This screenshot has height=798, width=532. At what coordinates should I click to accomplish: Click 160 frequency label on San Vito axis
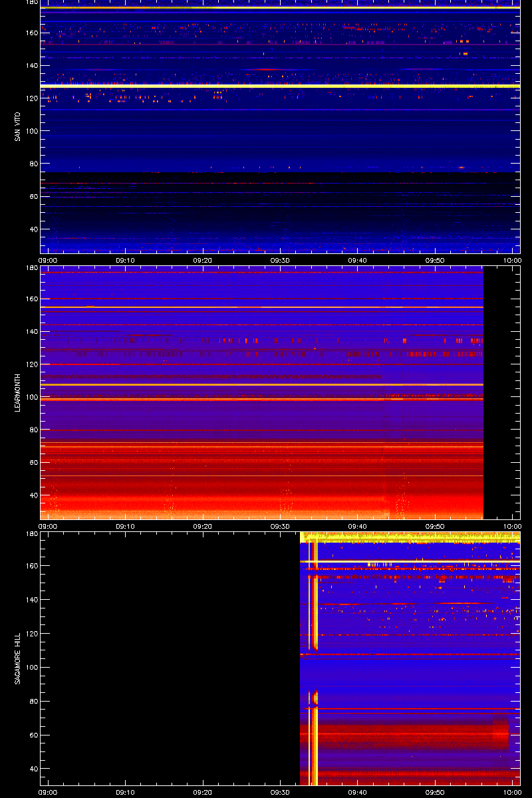(31, 33)
